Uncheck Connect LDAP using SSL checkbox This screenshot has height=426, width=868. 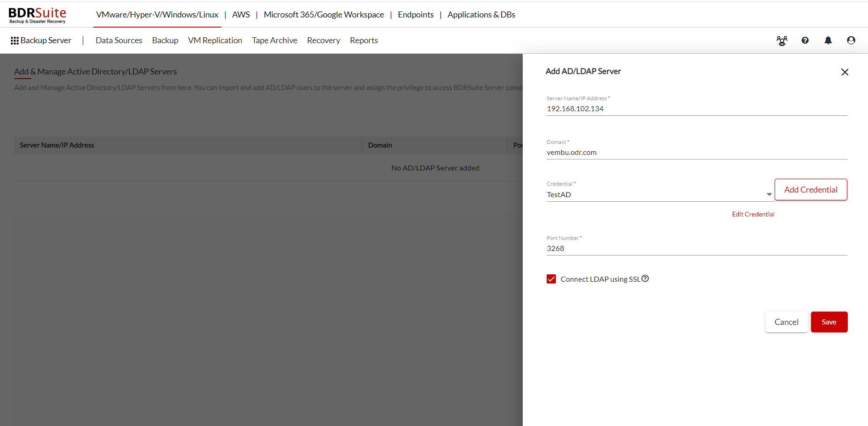(x=551, y=279)
